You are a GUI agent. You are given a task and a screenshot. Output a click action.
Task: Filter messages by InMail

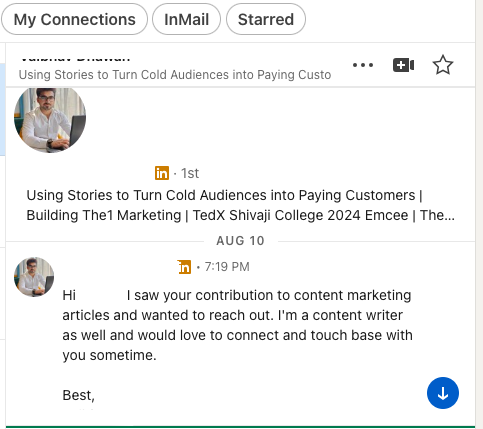[186, 19]
